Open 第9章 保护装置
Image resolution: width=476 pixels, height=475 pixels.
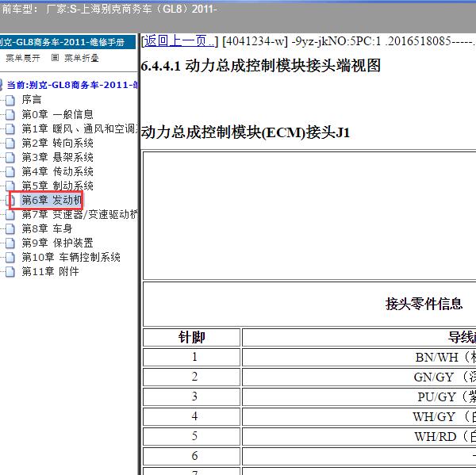pyautogui.click(x=57, y=243)
